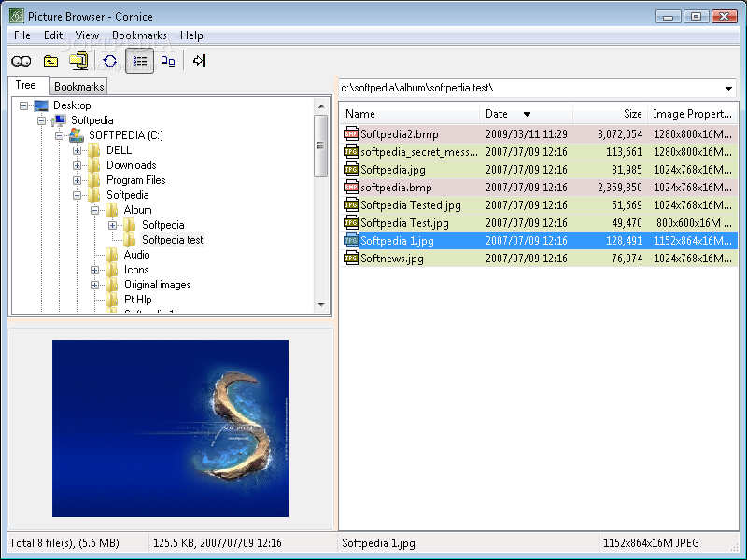The height and width of the screenshot is (560, 747).
Task: Sort by the Name column header
Action: tap(410, 114)
